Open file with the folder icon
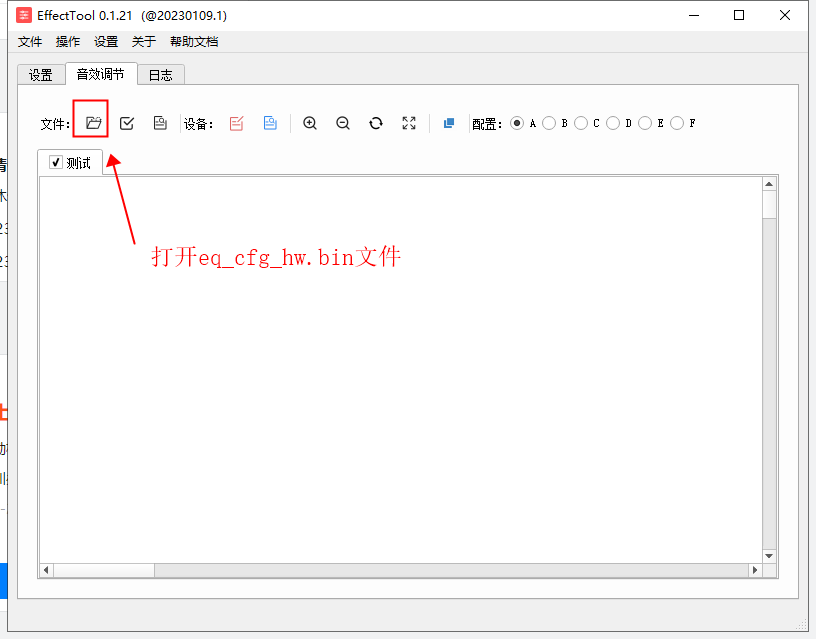The height and width of the screenshot is (639, 816). coord(93,123)
